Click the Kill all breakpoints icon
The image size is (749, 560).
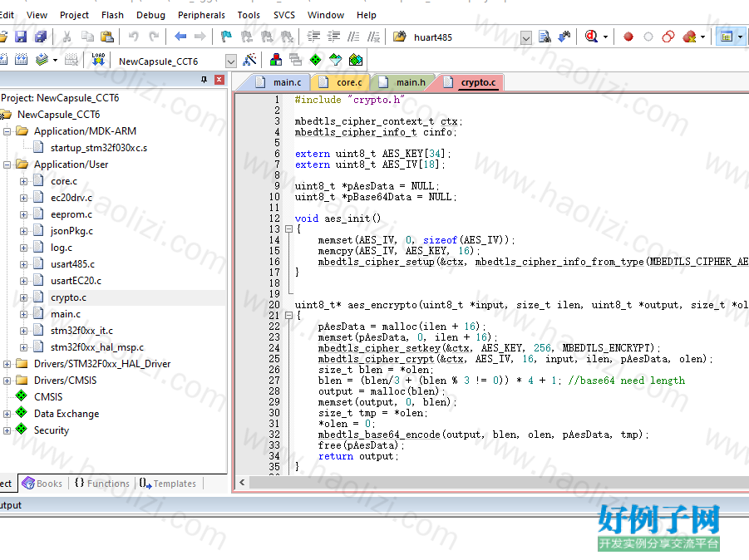coord(689,37)
